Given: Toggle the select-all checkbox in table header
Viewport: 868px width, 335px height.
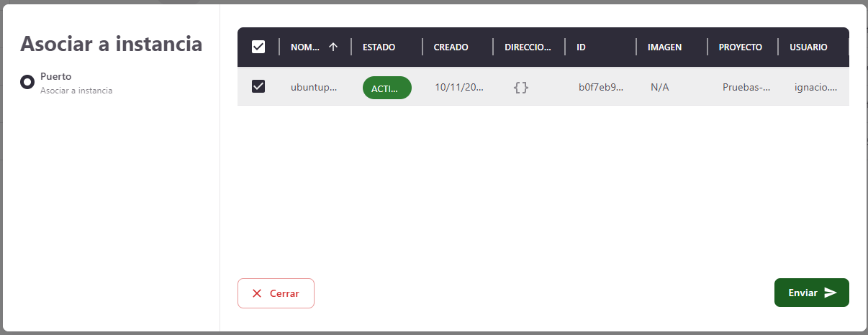Looking at the screenshot, I should click(258, 47).
